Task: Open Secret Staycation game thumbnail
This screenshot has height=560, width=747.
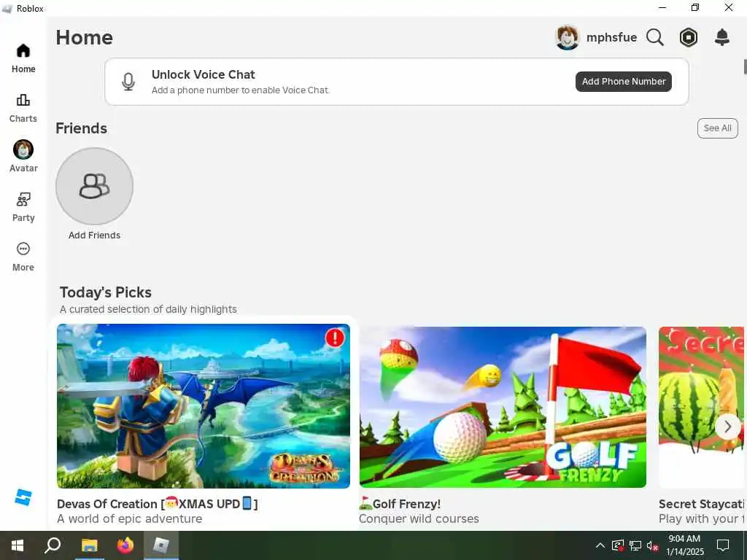Action: click(x=701, y=407)
